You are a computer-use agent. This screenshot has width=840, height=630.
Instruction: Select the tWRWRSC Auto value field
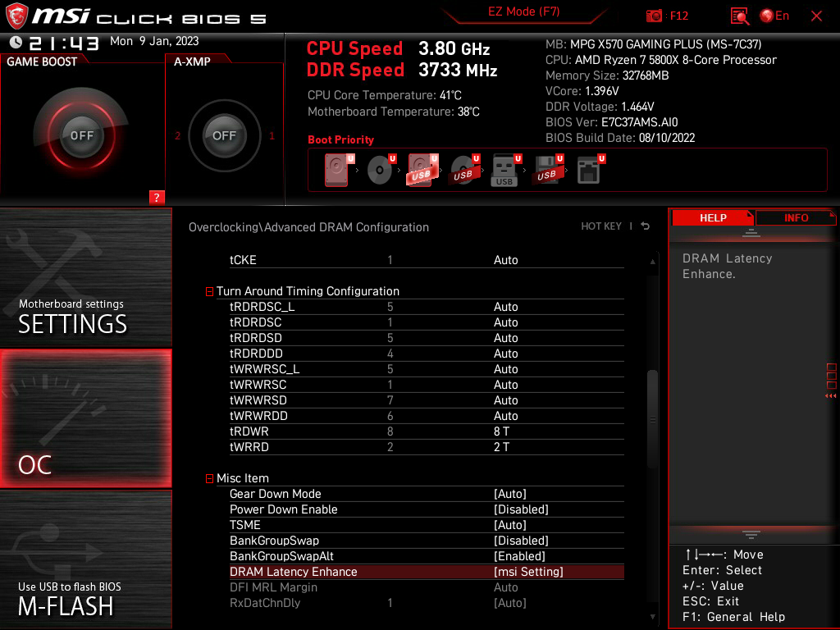click(505, 384)
